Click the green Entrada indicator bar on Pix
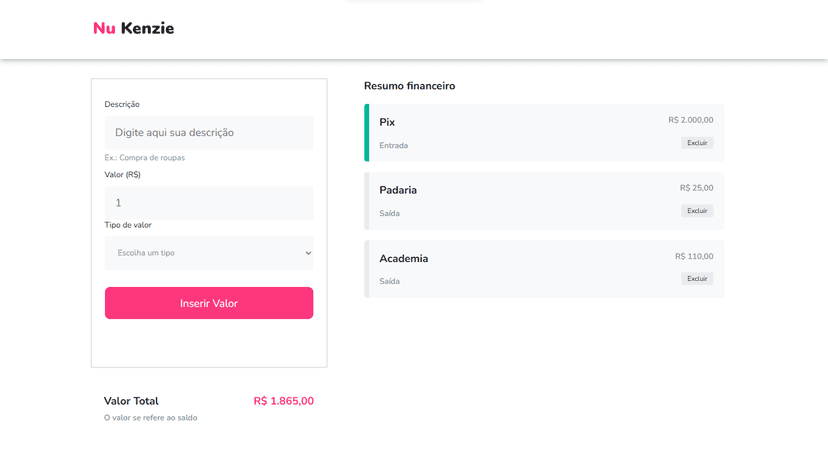The height and width of the screenshot is (466, 828). pyautogui.click(x=367, y=133)
